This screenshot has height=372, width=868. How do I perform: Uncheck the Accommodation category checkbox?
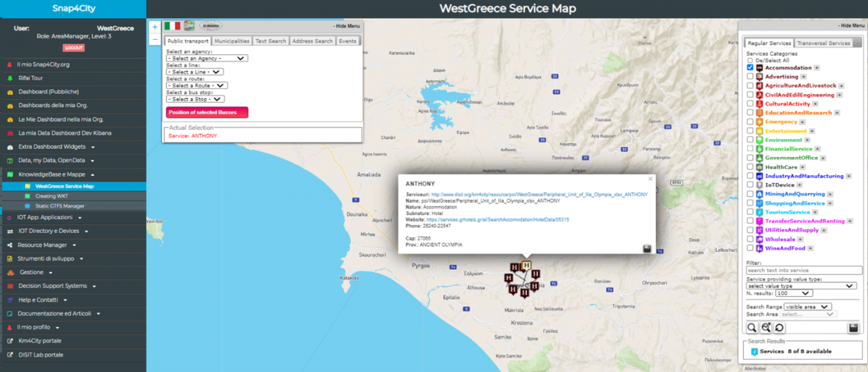coord(750,67)
